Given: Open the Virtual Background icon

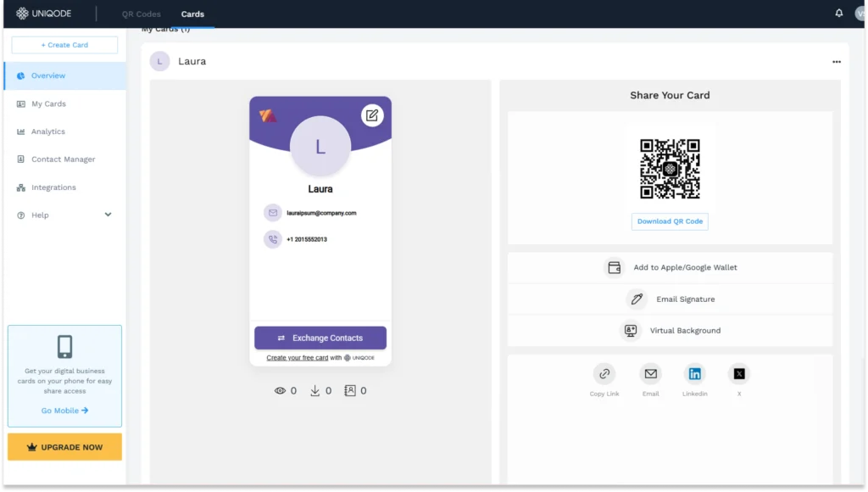Looking at the screenshot, I should (631, 330).
